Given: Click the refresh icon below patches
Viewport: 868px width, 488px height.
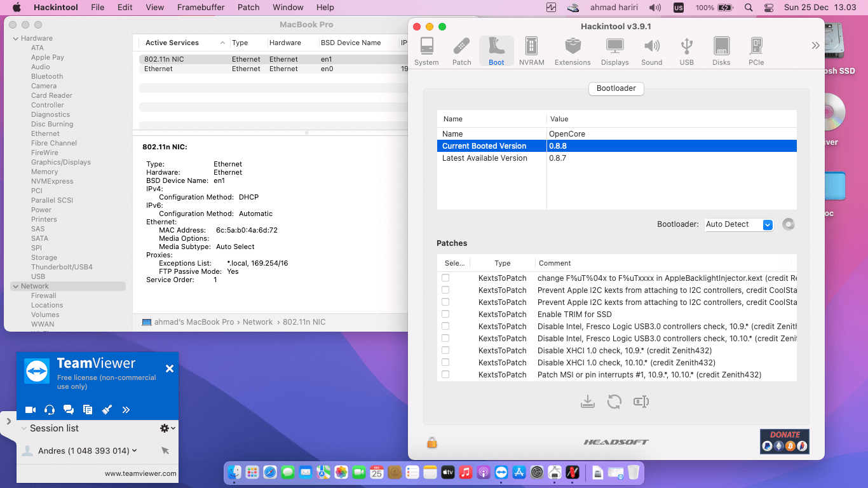Looking at the screenshot, I should [614, 402].
